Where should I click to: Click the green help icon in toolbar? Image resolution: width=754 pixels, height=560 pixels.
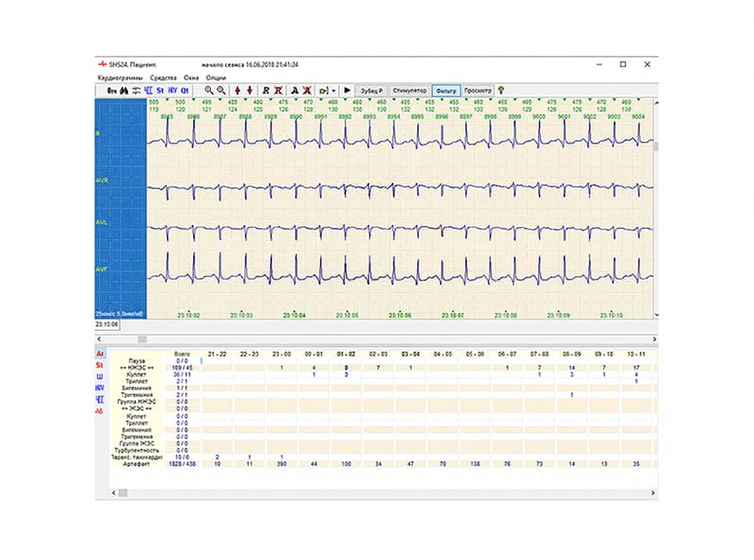click(501, 90)
